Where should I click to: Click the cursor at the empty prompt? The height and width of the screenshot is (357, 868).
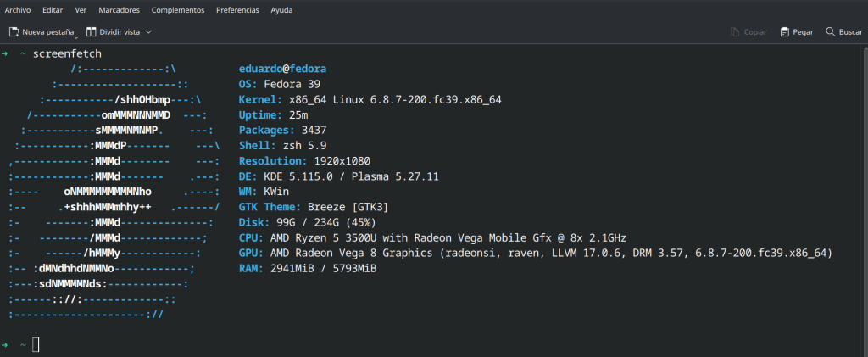click(36, 343)
